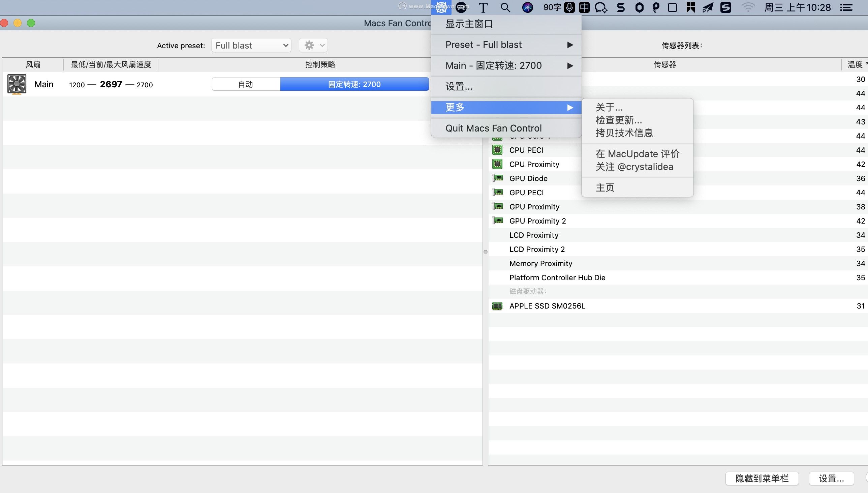Click 检查更新... option in 更多 submenu
This screenshot has width=868, height=493.
(619, 120)
